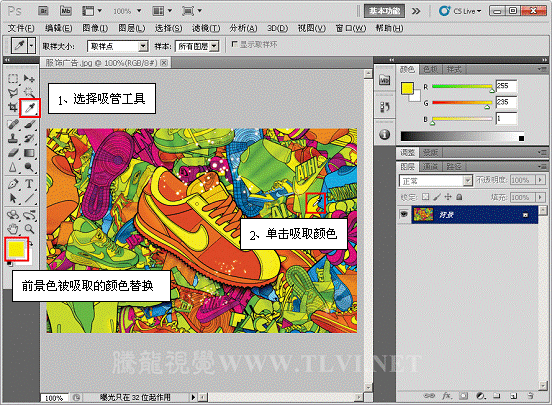Hide the 背景 layer with eye icon

click(x=404, y=214)
